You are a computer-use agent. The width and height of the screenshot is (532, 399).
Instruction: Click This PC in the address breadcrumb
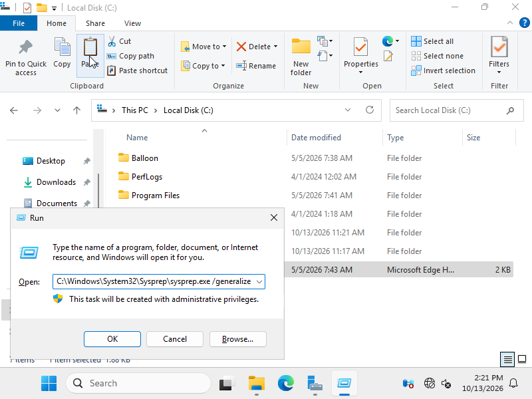pos(135,110)
